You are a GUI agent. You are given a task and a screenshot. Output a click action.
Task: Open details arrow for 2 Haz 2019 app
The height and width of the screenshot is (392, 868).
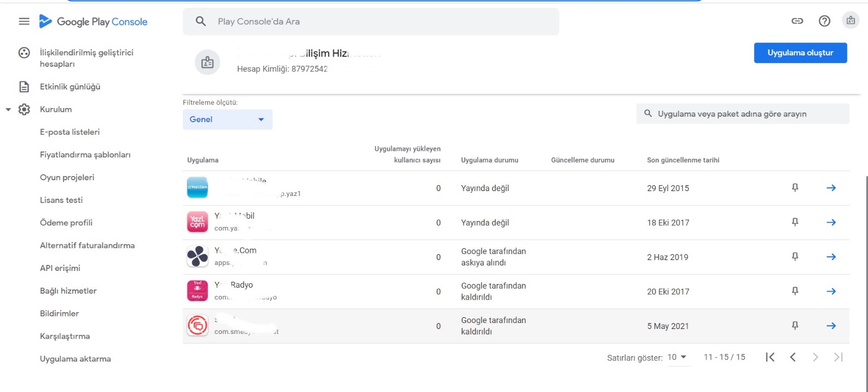tap(831, 257)
